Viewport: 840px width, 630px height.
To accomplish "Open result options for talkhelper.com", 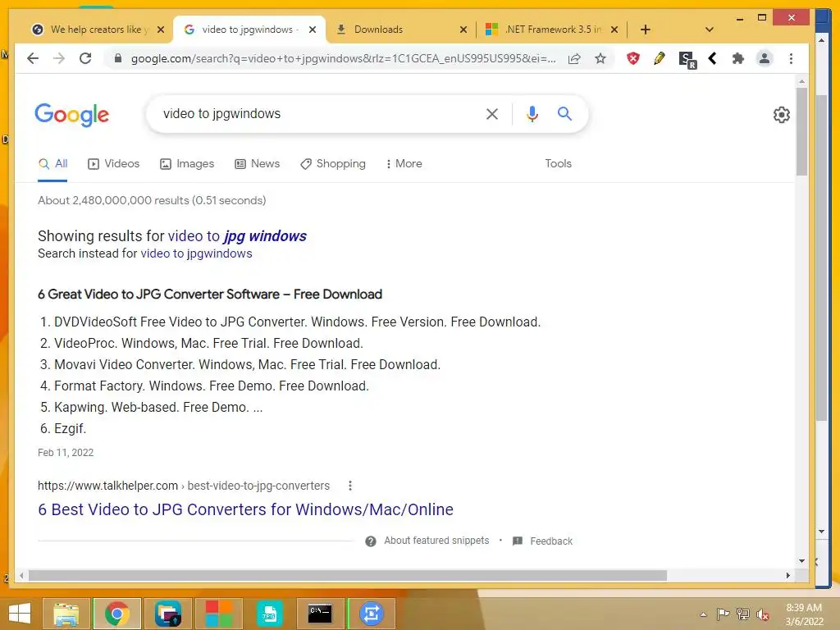I will pos(349,486).
